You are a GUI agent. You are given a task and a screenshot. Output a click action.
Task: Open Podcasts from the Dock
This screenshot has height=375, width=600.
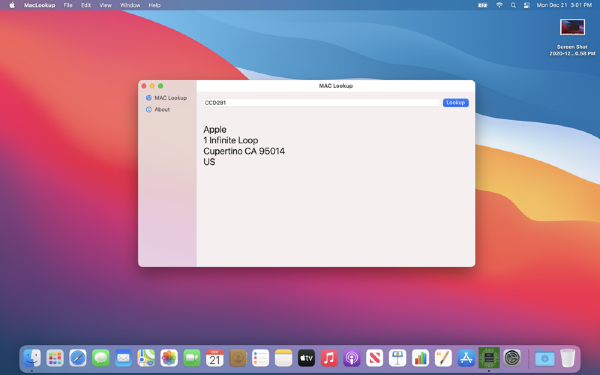coord(352,358)
